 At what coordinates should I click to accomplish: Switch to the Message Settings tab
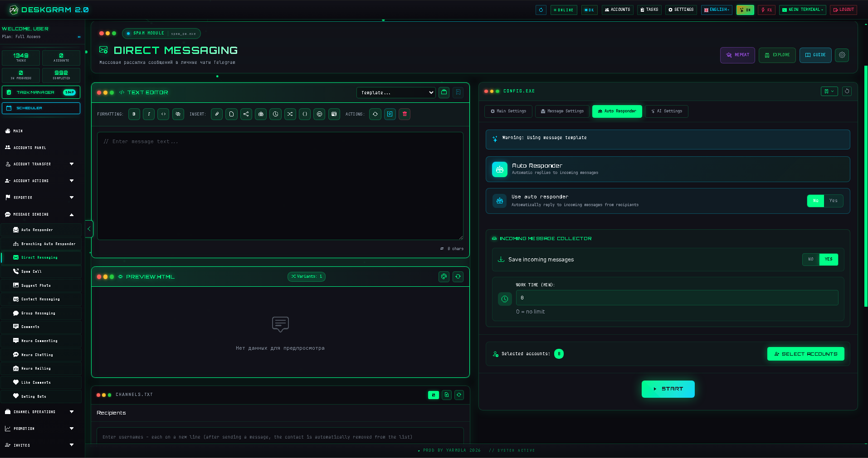point(562,111)
